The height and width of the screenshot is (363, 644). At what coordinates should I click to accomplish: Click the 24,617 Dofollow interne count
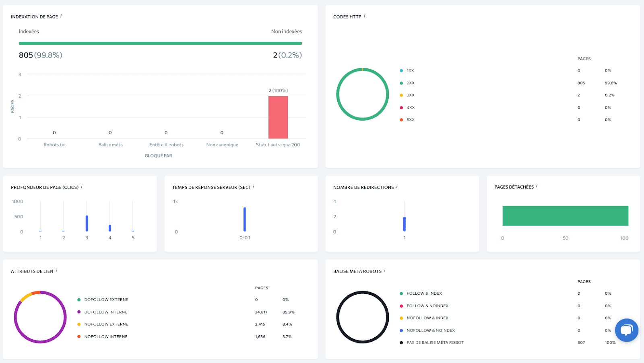pyautogui.click(x=261, y=312)
